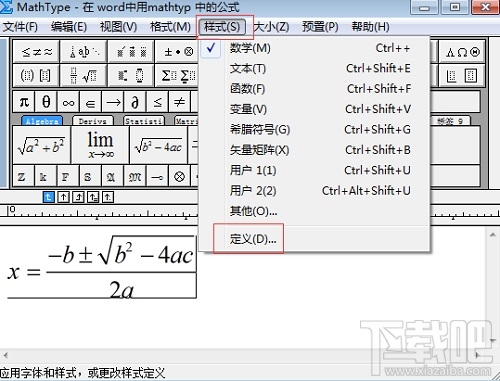The height and width of the screenshot is (381, 500).
Task: Choose the 变量(V) style
Action: (314, 109)
